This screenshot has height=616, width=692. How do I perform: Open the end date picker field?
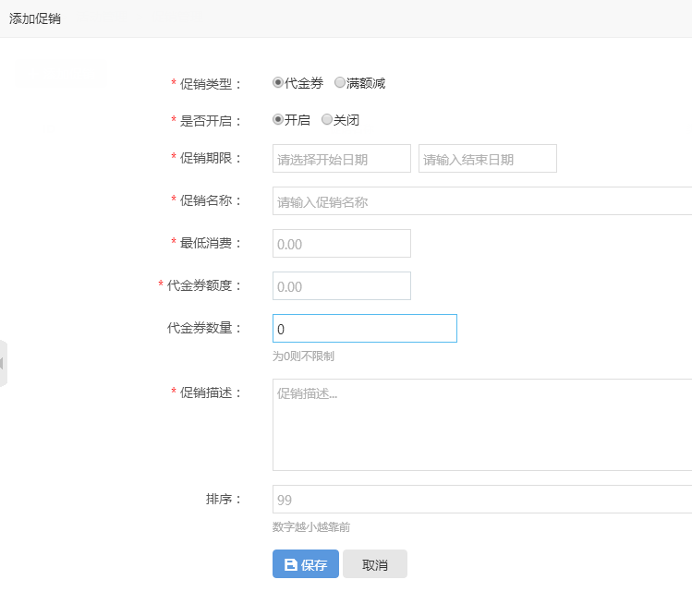[x=488, y=159]
